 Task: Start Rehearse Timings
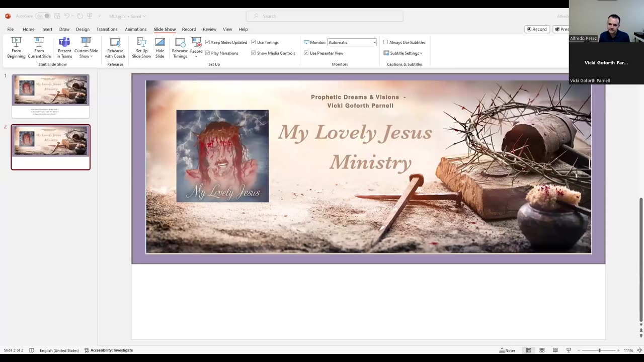(180, 48)
